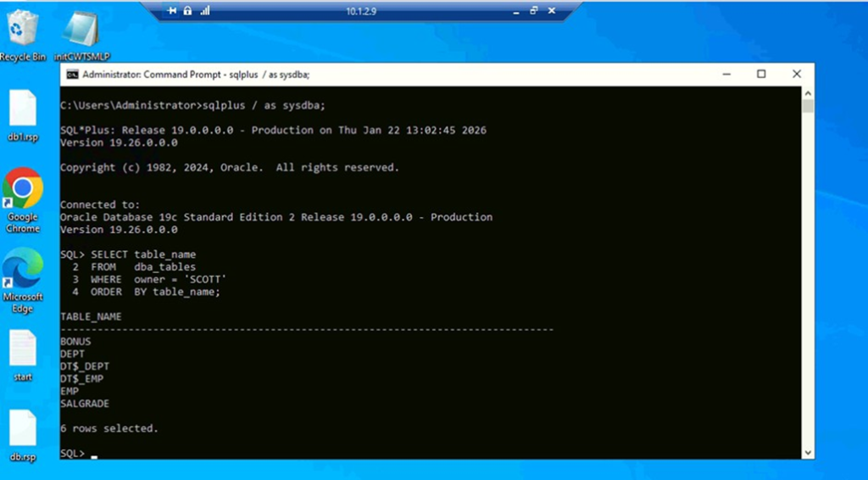Restore down the remote session connection bar
Screen dimensions: 868x480
click(x=534, y=10)
